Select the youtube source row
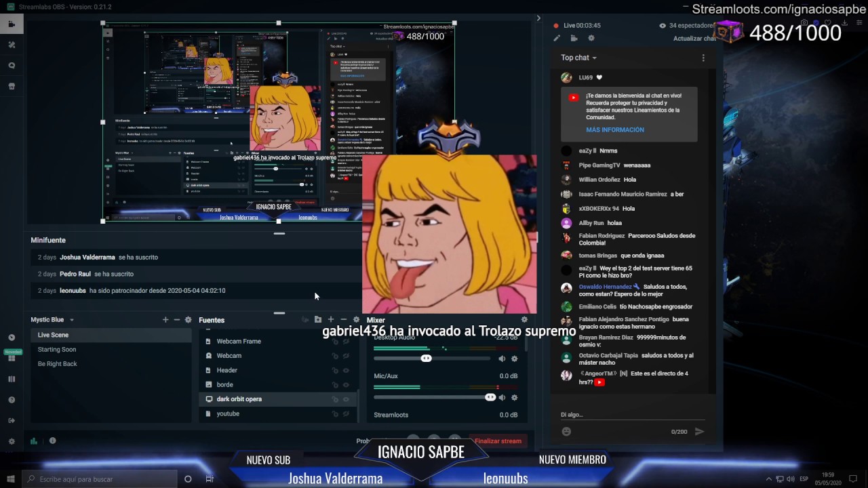This screenshot has width=868, height=488. click(278, 413)
